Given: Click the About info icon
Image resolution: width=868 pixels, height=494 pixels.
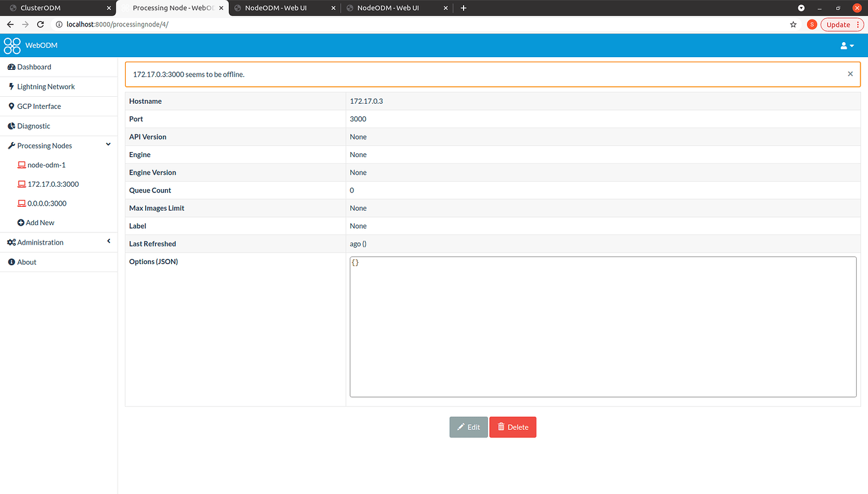Looking at the screenshot, I should [11, 261].
